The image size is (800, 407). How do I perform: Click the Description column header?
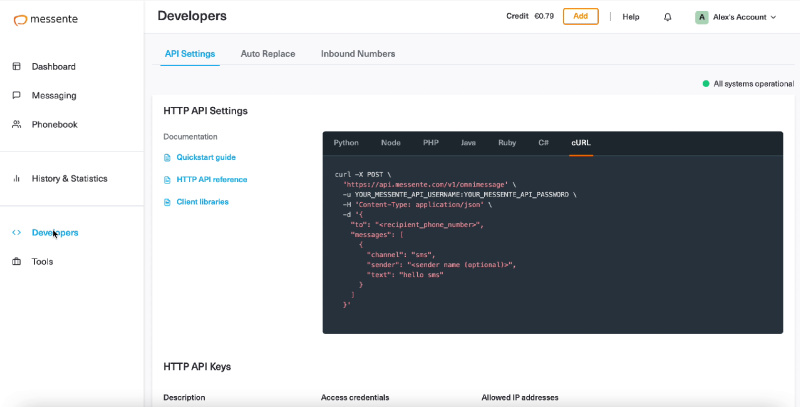coord(184,397)
